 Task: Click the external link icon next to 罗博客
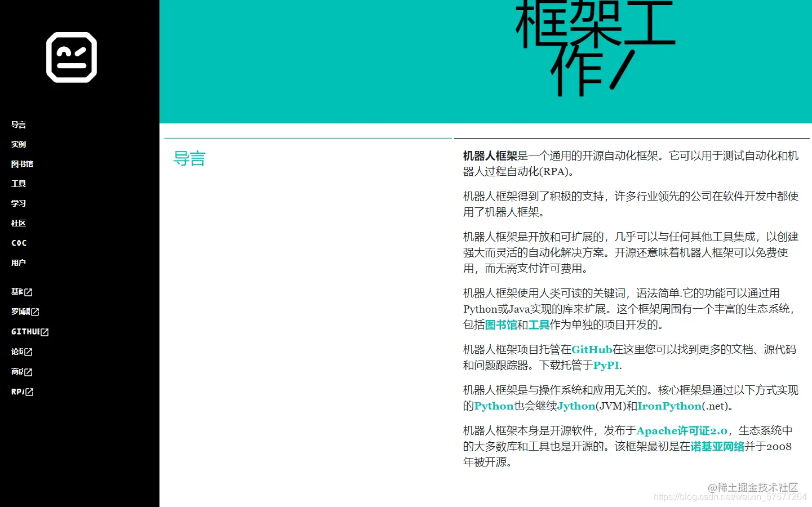(x=35, y=312)
